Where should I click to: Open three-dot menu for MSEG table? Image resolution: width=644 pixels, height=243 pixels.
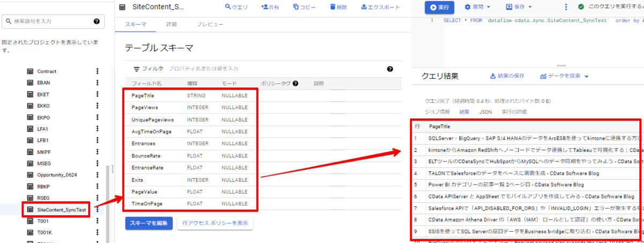coord(97,164)
